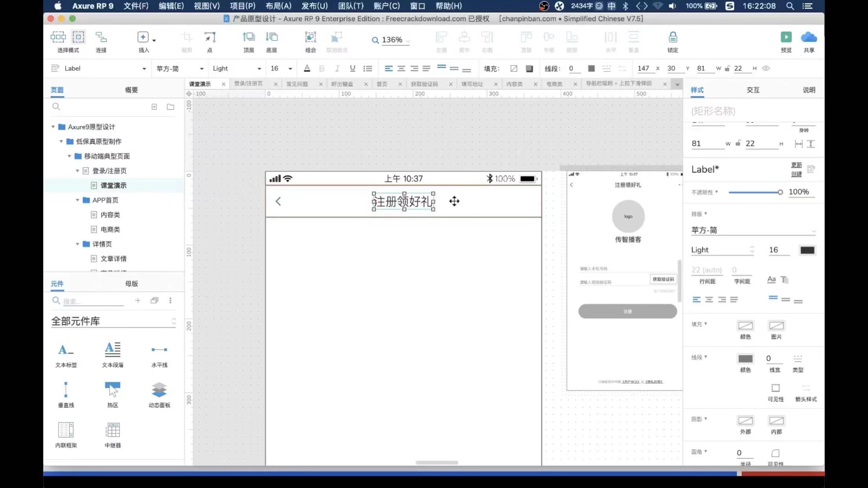
Task: Click the Group (组合) toolbar icon
Action: tap(310, 37)
